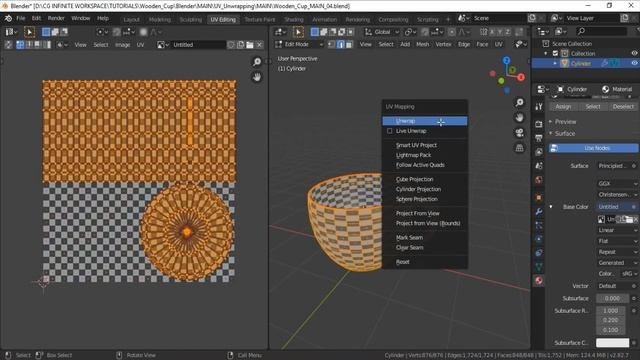Open the View Layer properties tab
The image size is (640, 360).
click(x=539, y=152)
